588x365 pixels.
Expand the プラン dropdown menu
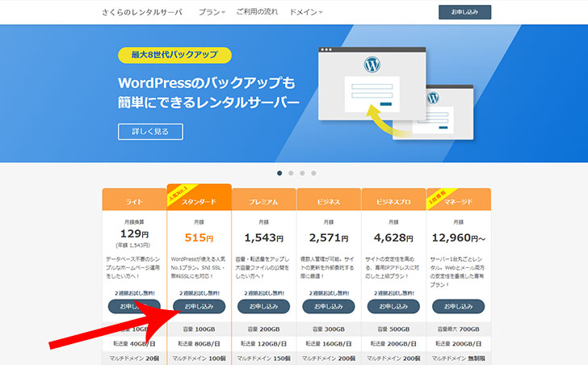pyautogui.click(x=212, y=12)
